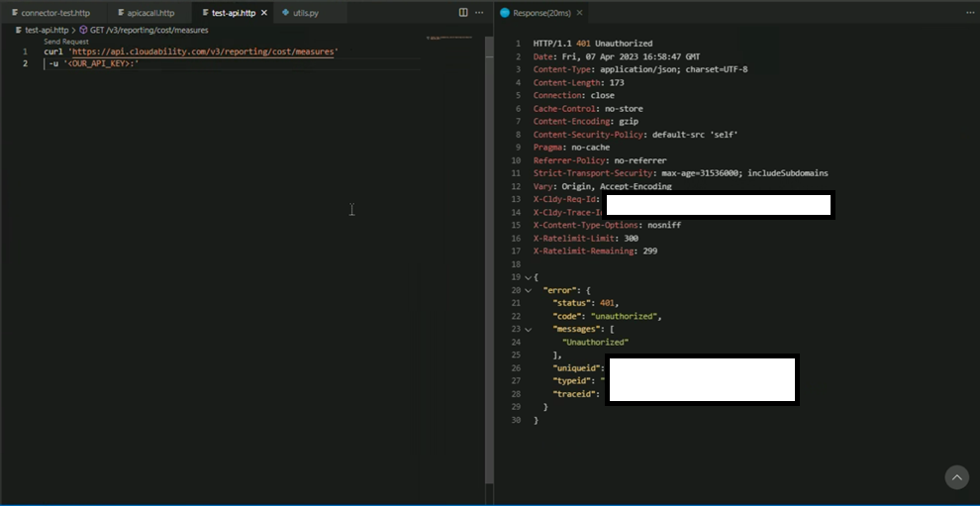Open the utils.py tab
Screen dimensions: 980x506
click(x=306, y=13)
